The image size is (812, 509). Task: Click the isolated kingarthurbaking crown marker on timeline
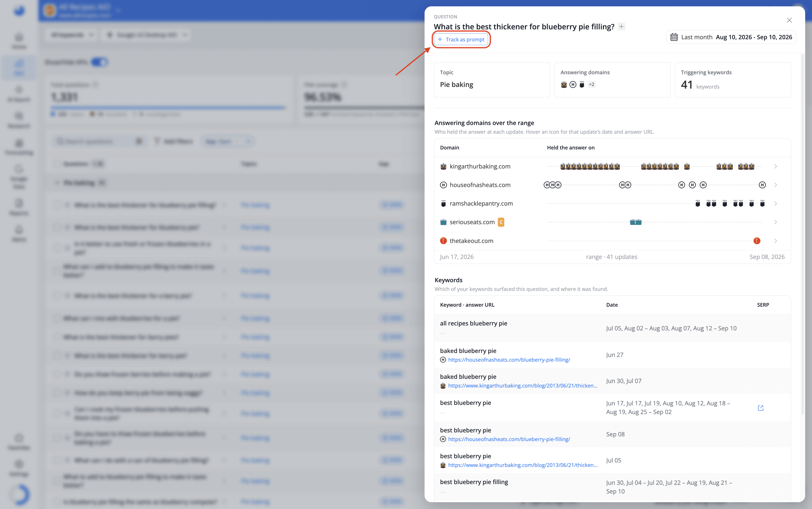click(x=687, y=166)
